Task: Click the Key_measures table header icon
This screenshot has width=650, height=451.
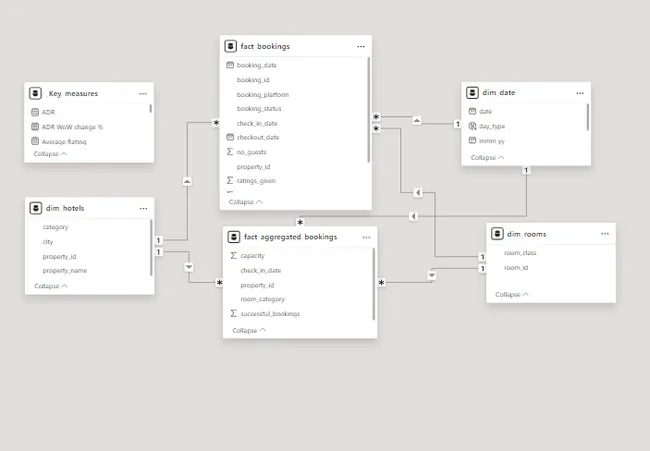Action: click(x=36, y=93)
